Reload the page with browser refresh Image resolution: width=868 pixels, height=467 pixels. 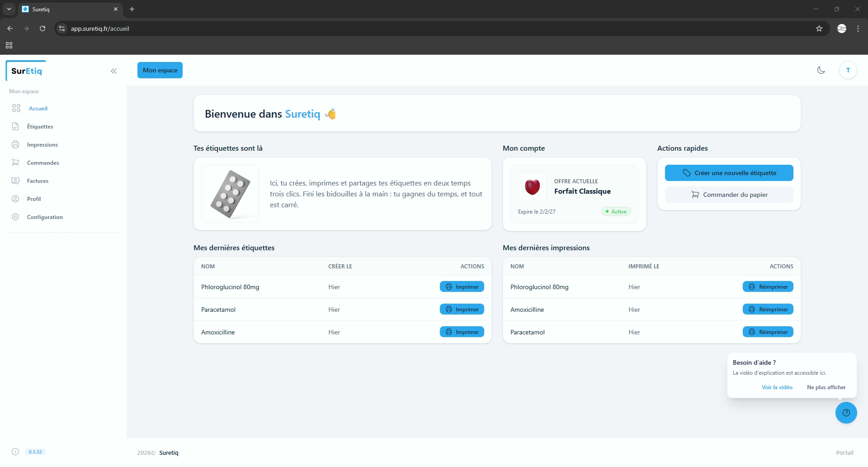(x=42, y=29)
